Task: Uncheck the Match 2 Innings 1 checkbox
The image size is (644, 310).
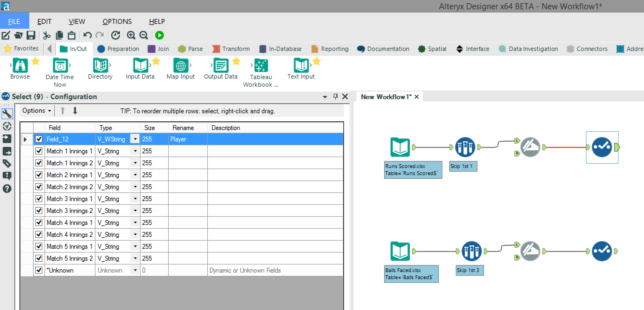Action: click(39, 175)
